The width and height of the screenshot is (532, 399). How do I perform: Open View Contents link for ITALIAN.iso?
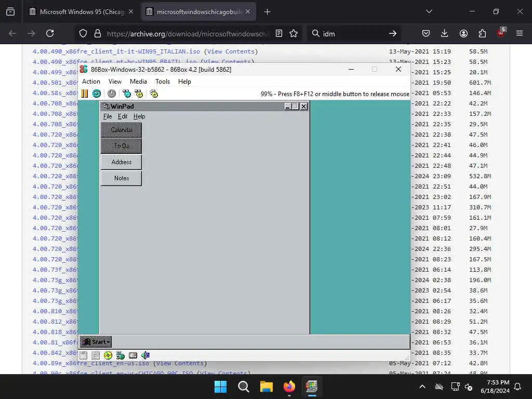click(231, 51)
